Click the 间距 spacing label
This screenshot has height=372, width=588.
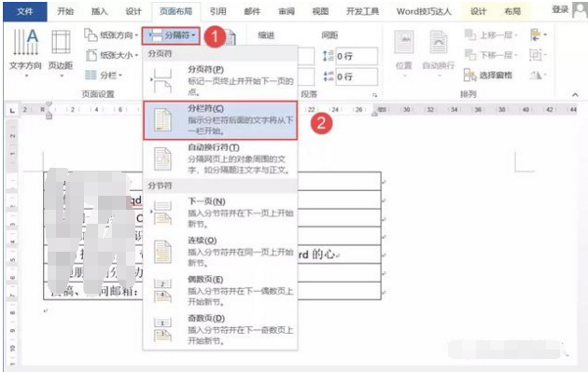(x=329, y=35)
